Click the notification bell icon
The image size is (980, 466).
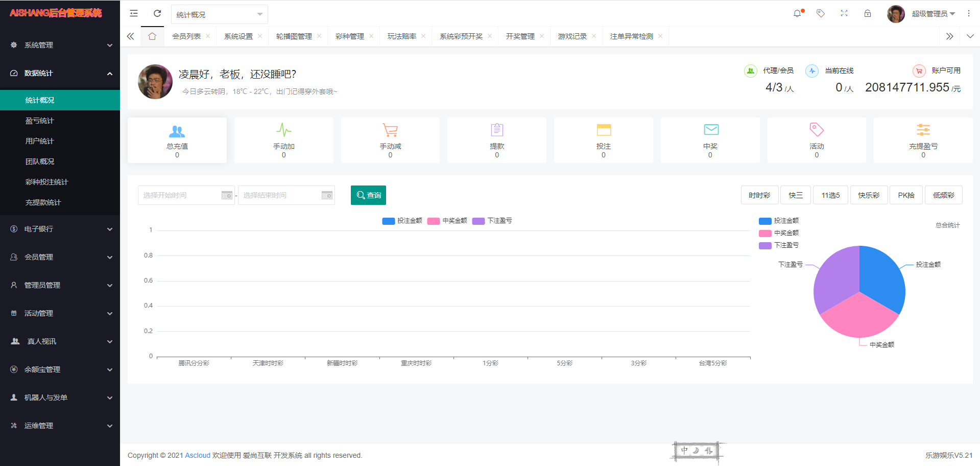[x=797, y=14]
